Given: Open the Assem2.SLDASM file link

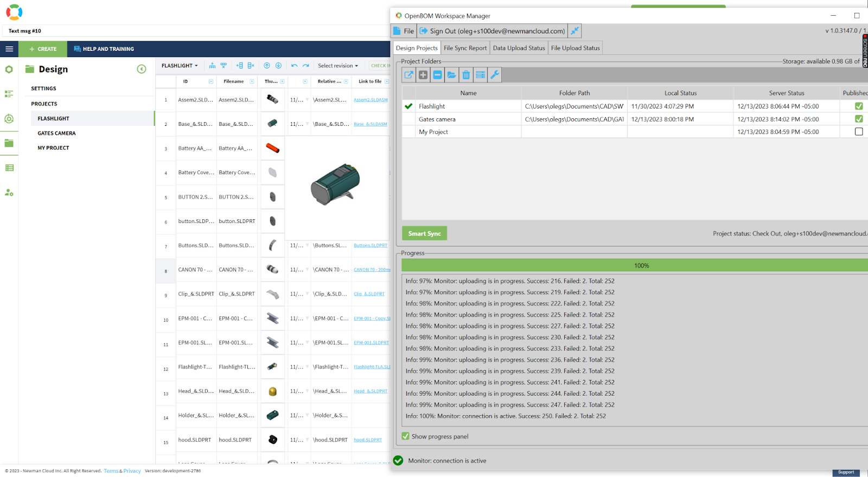Looking at the screenshot, I should [x=371, y=100].
